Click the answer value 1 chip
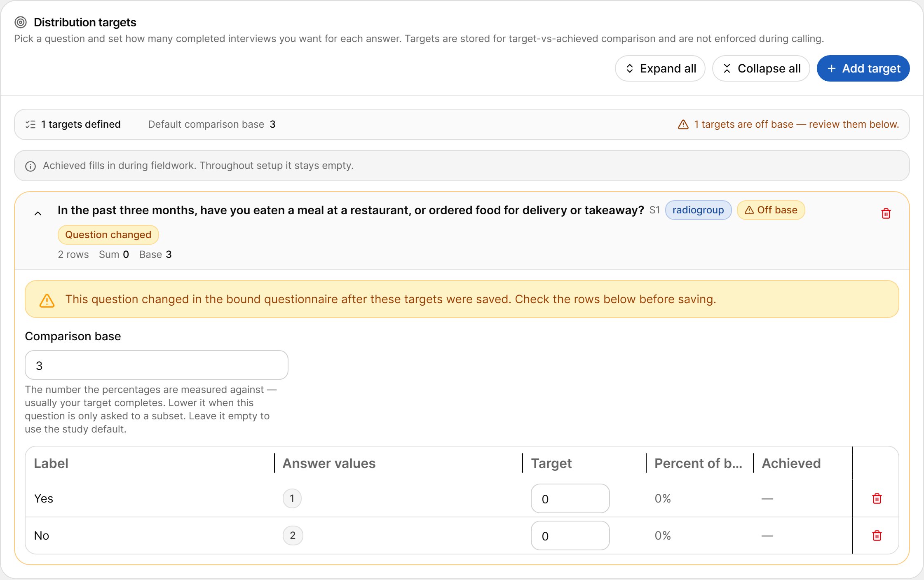924x580 pixels. click(x=292, y=498)
